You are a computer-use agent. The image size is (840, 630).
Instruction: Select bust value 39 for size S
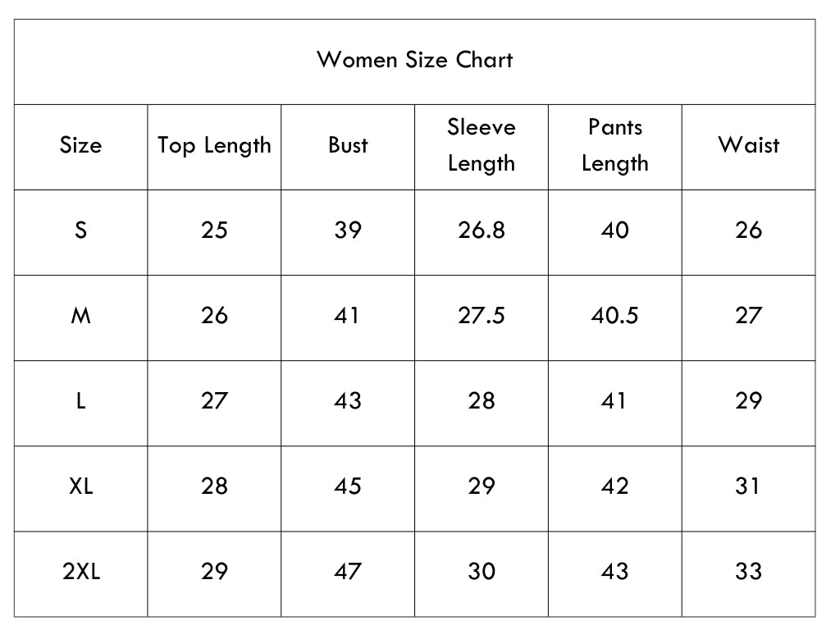(348, 231)
